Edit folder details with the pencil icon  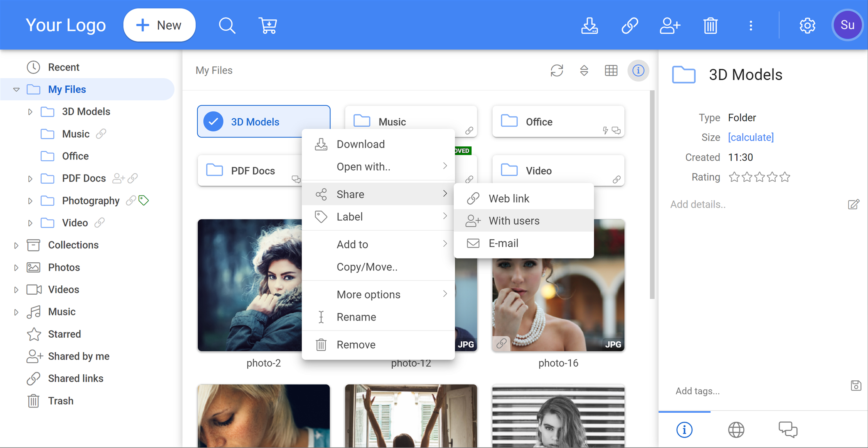854,204
